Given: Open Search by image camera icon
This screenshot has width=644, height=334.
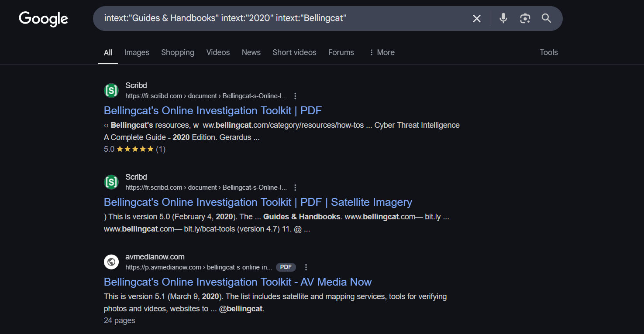Looking at the screenshot, I should [x=525, y=18].
